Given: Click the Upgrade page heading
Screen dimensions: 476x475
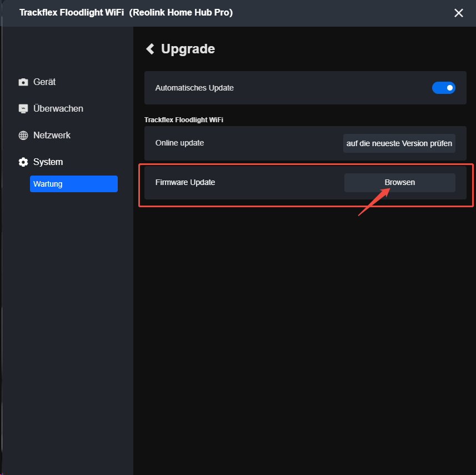Looking at the screenshot, I should pyautogui.click(x=188, y=49).
